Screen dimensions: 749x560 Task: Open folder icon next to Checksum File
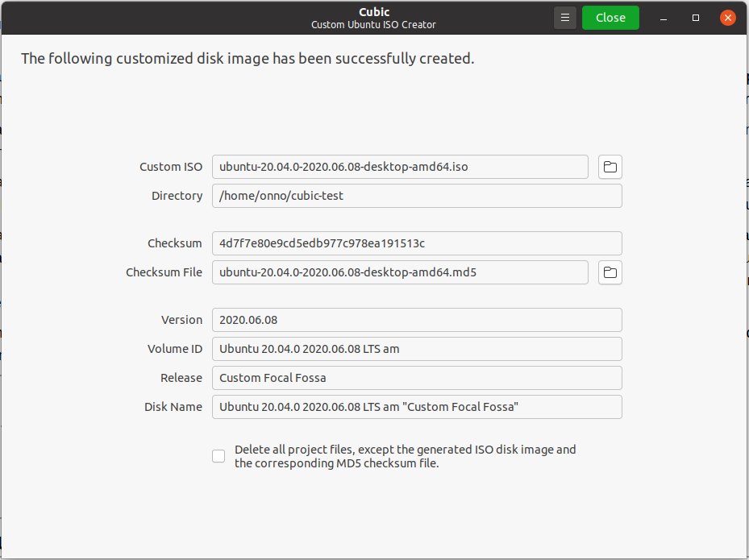pos(610,272)
